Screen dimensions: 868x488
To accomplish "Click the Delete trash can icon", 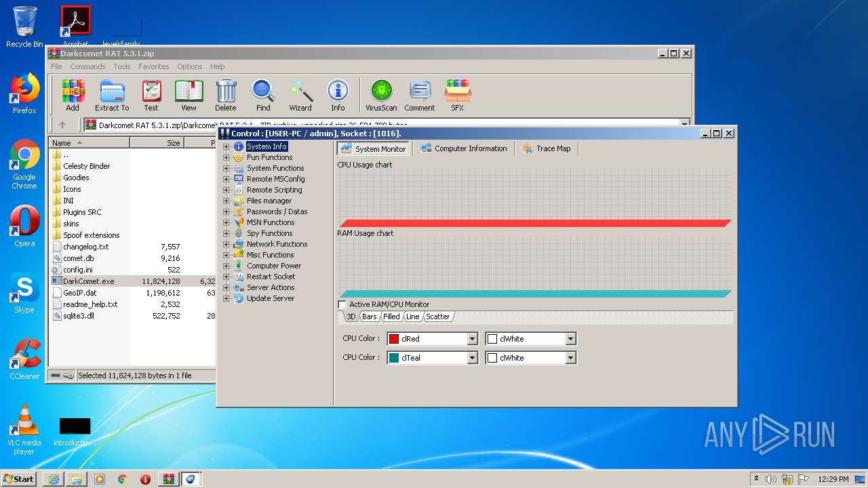I will [x=226, y=95].
